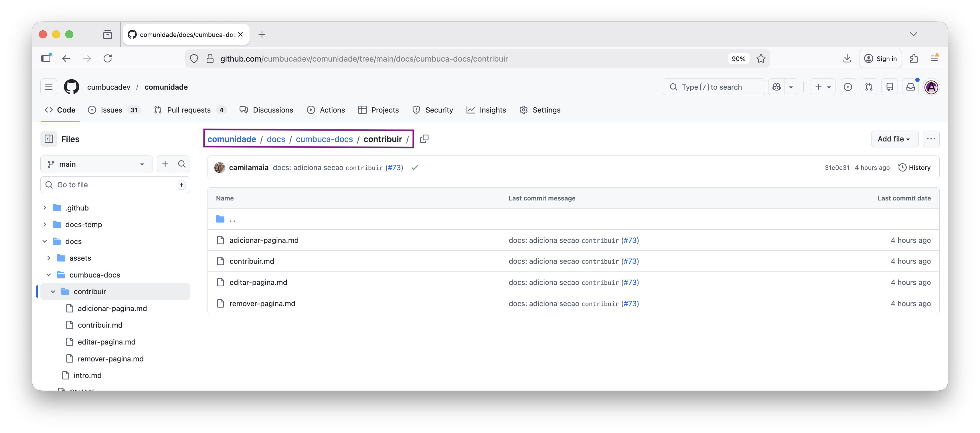The image size is (980, 433).
Task: Open adicionar-pagina.md in sidebar tree
Action: tap(112, 308)
